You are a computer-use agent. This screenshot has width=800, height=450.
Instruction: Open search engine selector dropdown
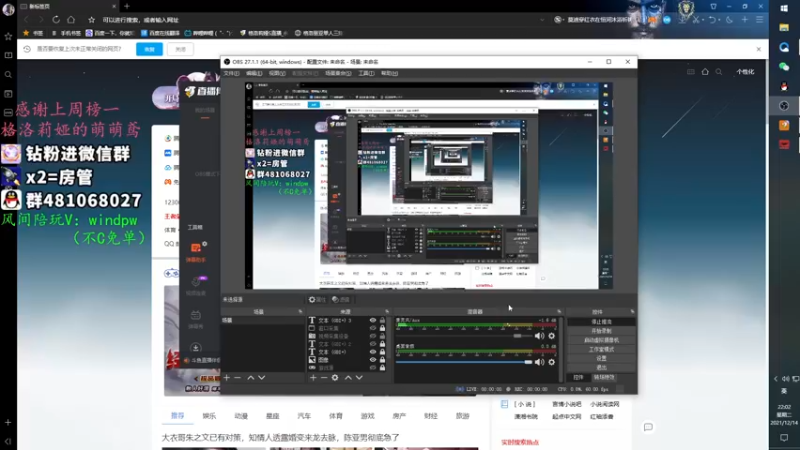tap(558, 20)
